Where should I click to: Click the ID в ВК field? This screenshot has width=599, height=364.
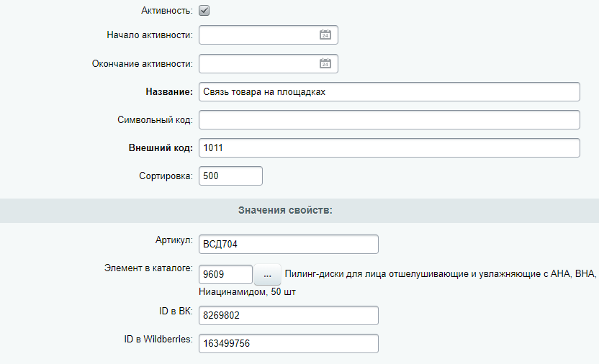pyautogui.click(x=288, y=316)
